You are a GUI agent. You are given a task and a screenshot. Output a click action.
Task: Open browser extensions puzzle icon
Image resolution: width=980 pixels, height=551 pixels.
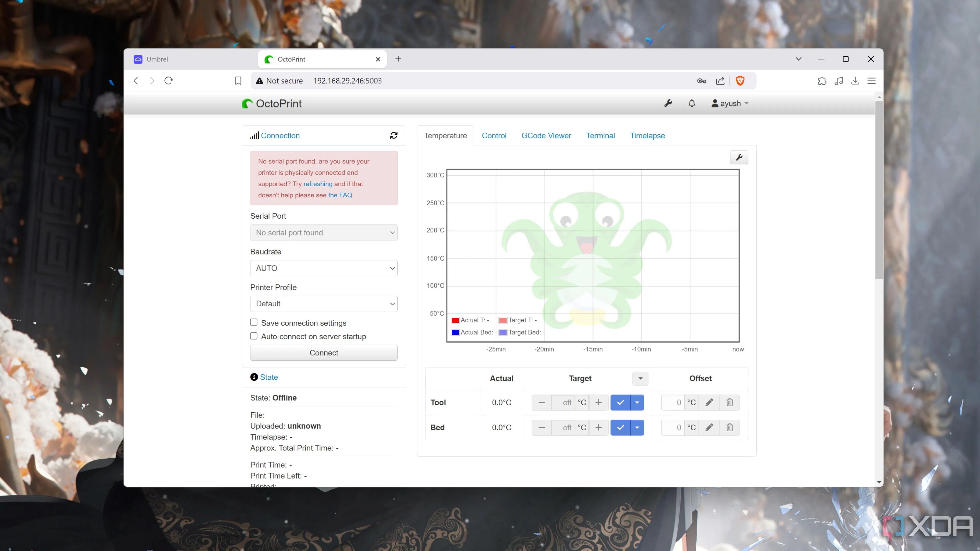822,81
